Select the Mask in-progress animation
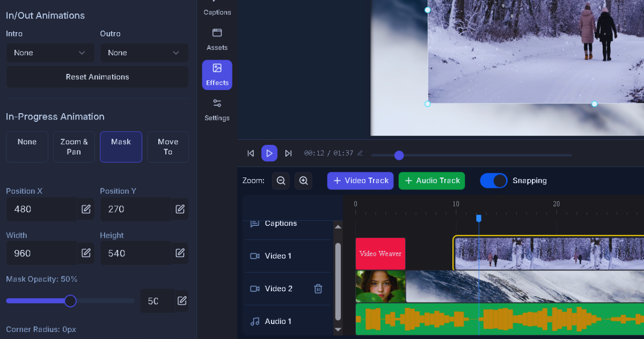644x339 pixels. click(121, 146)
